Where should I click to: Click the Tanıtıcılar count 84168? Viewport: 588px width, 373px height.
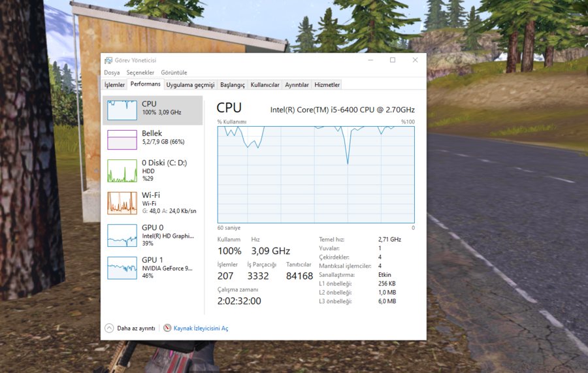tap(299, 276)
